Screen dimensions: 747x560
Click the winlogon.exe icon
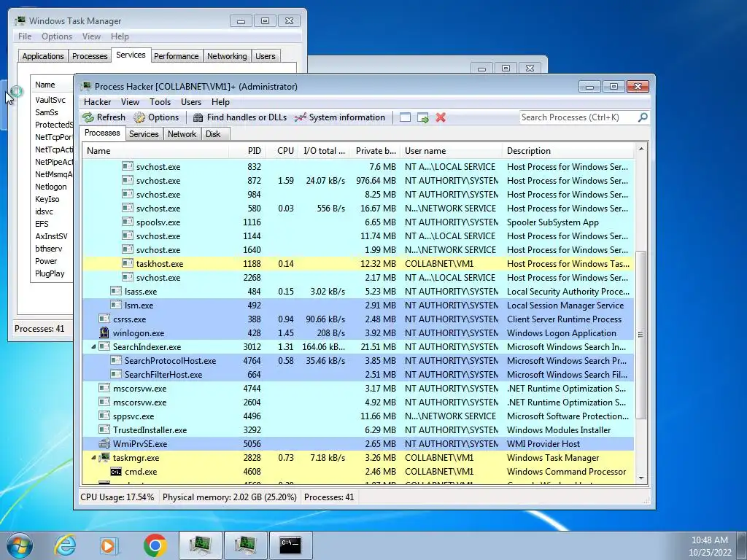pyautogui.click(x=104, y=332)
